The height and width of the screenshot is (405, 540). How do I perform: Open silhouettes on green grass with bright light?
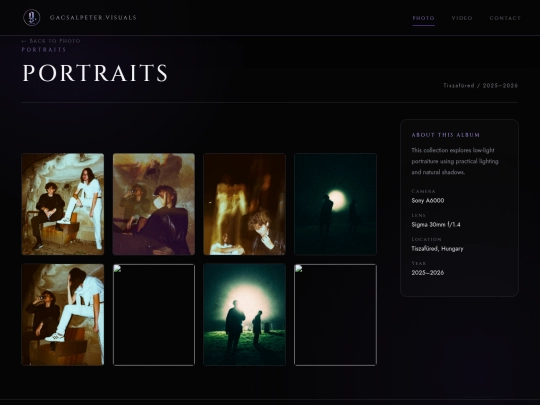(x=245, y=315)
